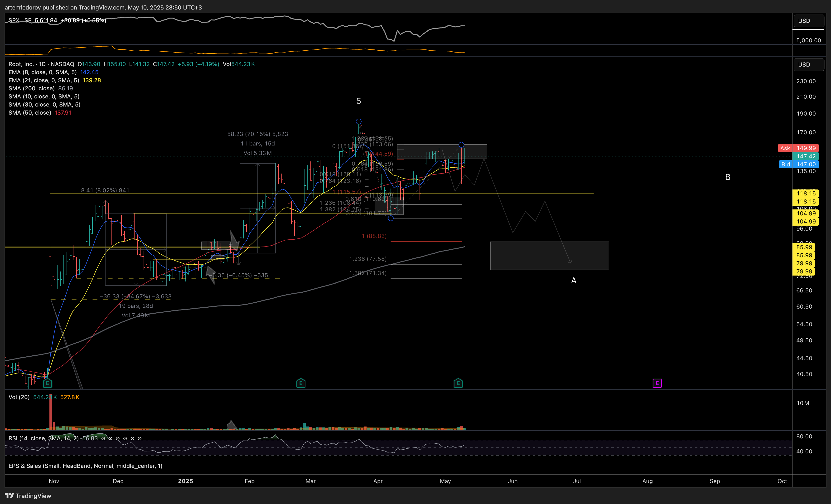Click the −36.33 (−34.67%) measurement label

click(135, 296)
